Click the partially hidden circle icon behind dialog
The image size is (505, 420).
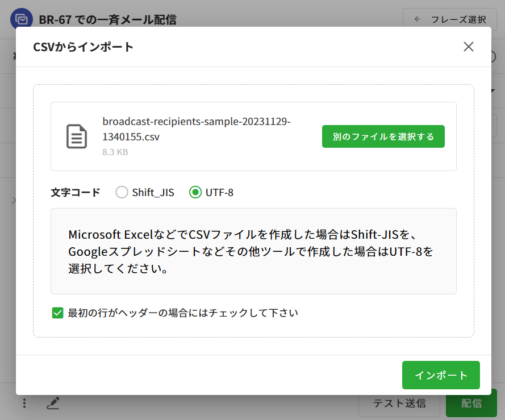tap(493, 56)
